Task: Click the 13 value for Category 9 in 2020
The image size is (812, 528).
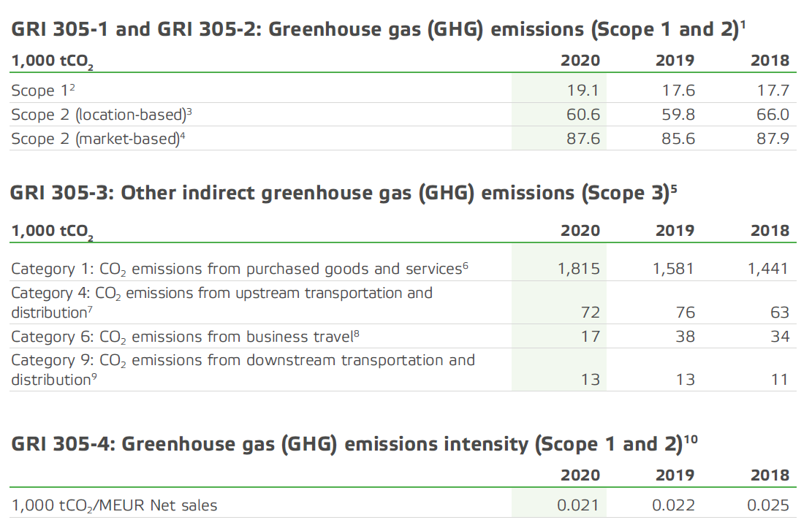Action: point(592,379)
